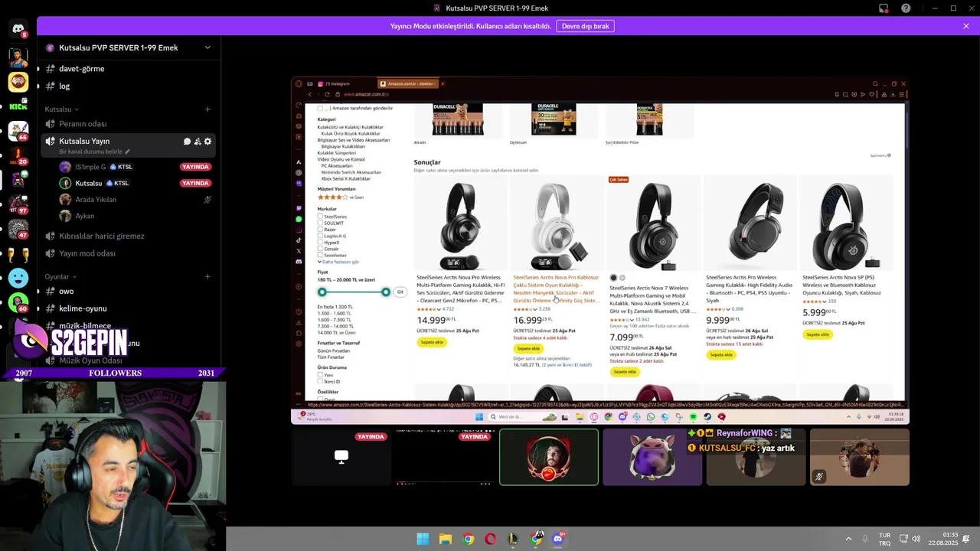Open Discord direct messages home icon

pyautogui.click(x=18, y=29)
